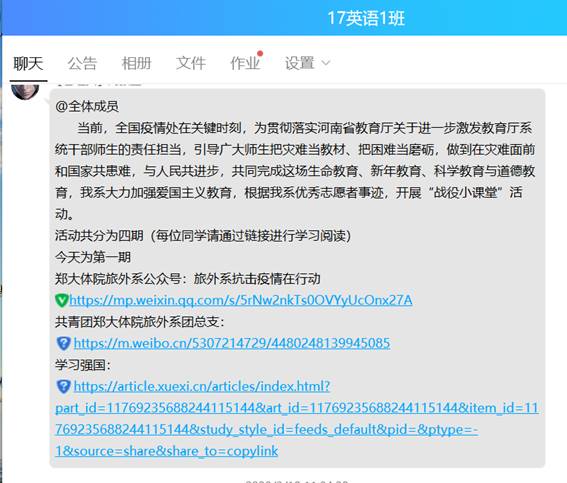The image size is (567, 483).
Task: Open the 公告 tab
Action: click(x=82, y=63)
